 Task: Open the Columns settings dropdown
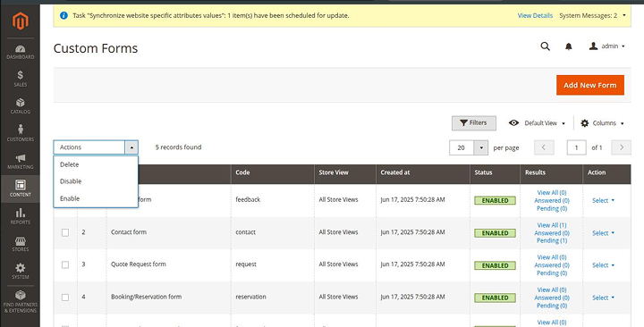point(602,123)
